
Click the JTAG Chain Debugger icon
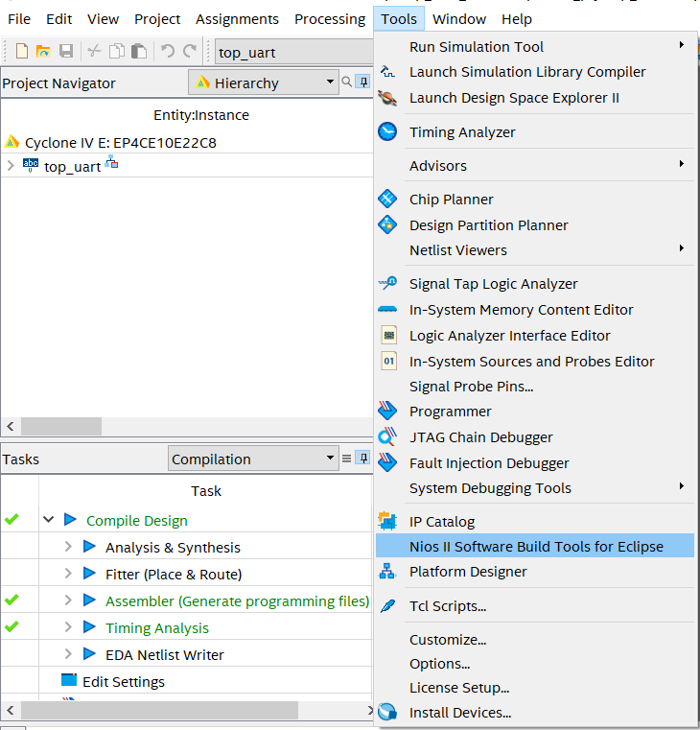pyautogui.click(x=387, y=436)
